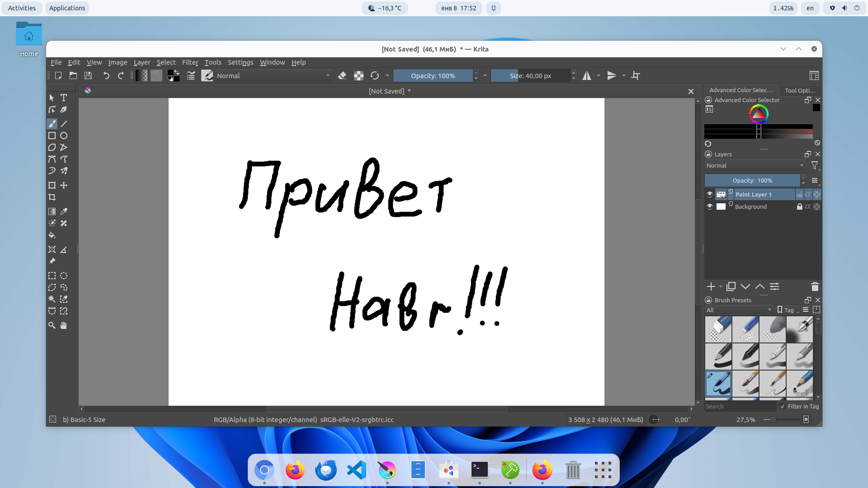The image size is (868, 488).
Task: Hide Paint Layer 1
Action: (x=710, y=194)
